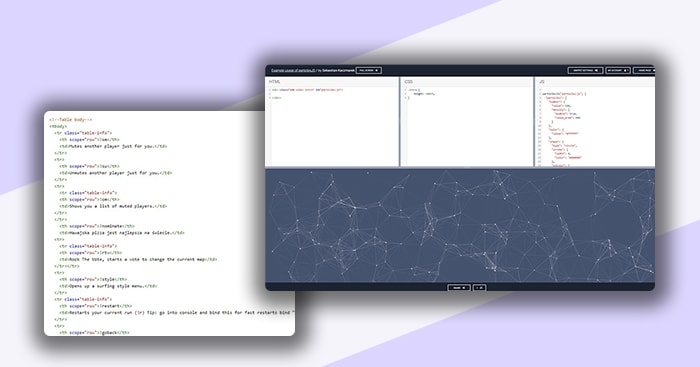The image size is (700, 367).
Task: Click divider between CSS and JS panels
Action: pyautogui.click(x=534, y=122)
